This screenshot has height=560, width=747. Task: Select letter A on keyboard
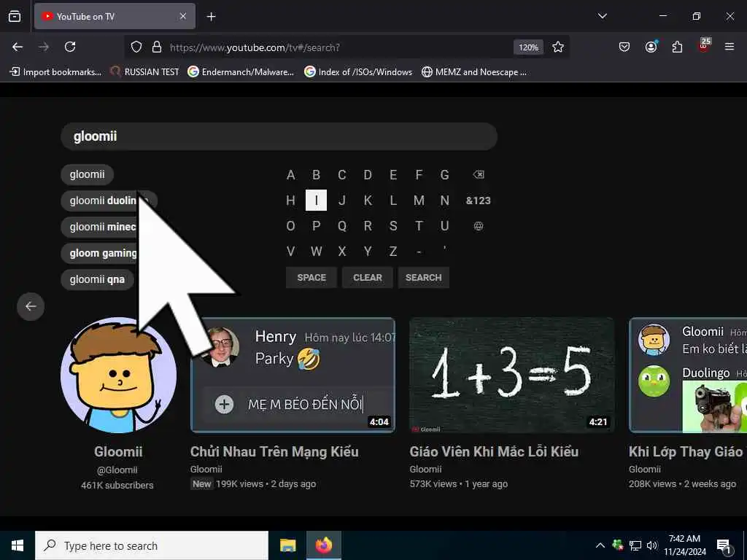(x=290, y=175)
